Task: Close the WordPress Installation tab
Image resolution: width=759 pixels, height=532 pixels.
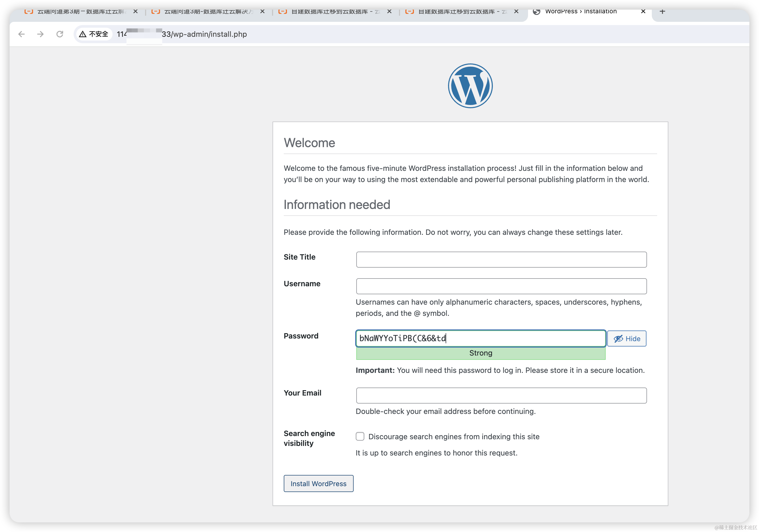Action: [643, 11]
